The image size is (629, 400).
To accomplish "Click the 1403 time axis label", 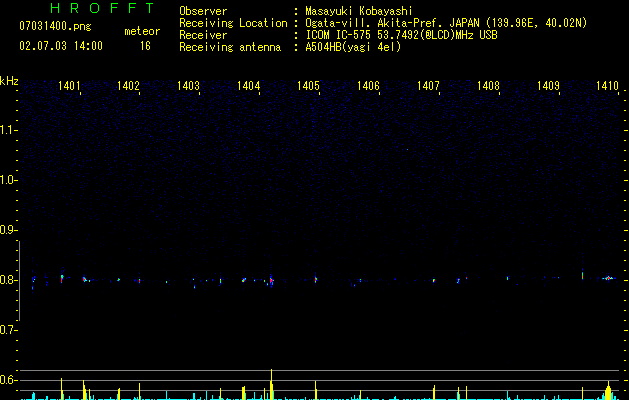I will coord(189,85).
